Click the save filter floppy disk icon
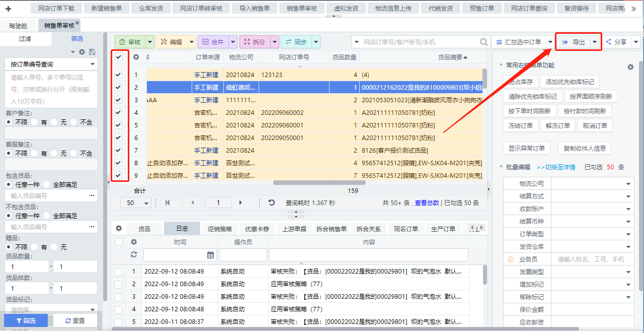Viewport: 644px width, 333px height. [x=92, y=52]
